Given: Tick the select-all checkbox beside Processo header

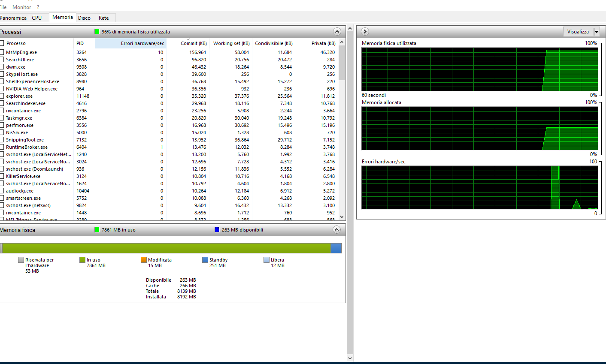Looking at the screenshot, I should click(2, 43).
